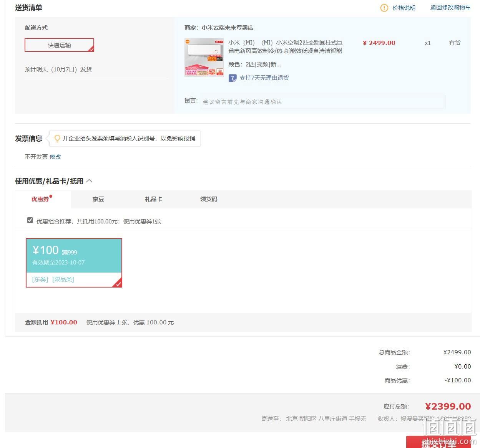Click the price explanation warning icon
This screenshot has height=448, width=480.
(384, 8)
